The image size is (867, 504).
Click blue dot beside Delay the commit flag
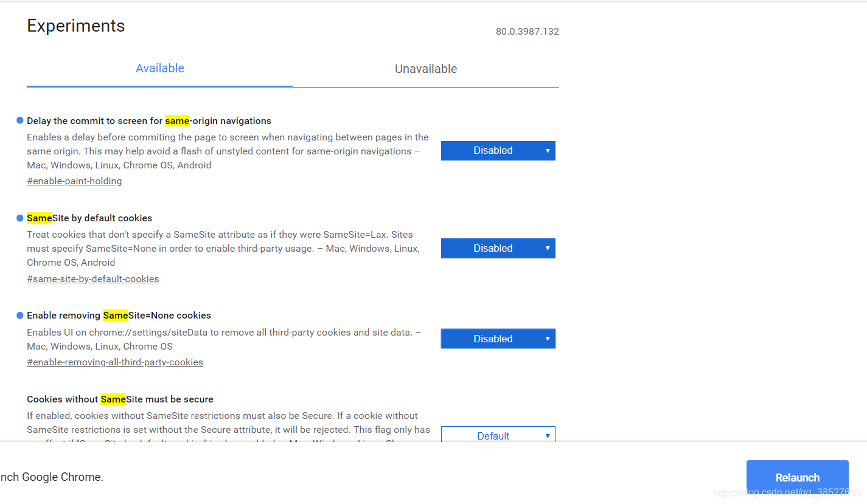point(20,120)
